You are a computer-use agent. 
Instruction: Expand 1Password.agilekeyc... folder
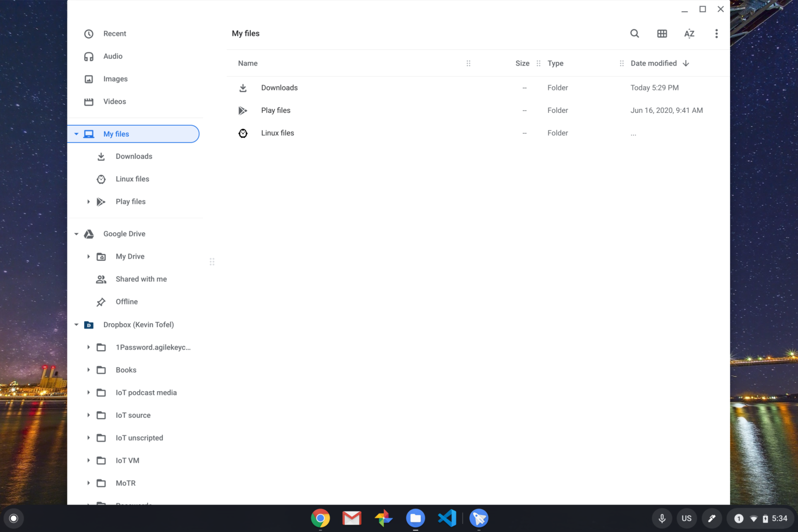pyautogui.click(x=88, y=347)
